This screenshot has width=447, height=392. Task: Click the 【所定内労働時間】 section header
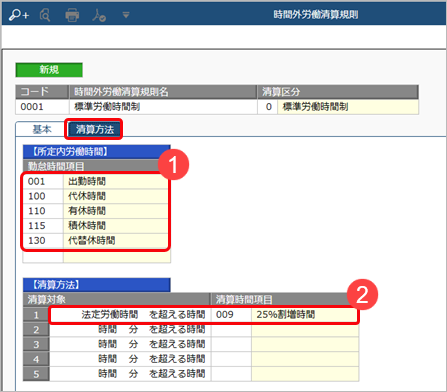click(97, 152)
